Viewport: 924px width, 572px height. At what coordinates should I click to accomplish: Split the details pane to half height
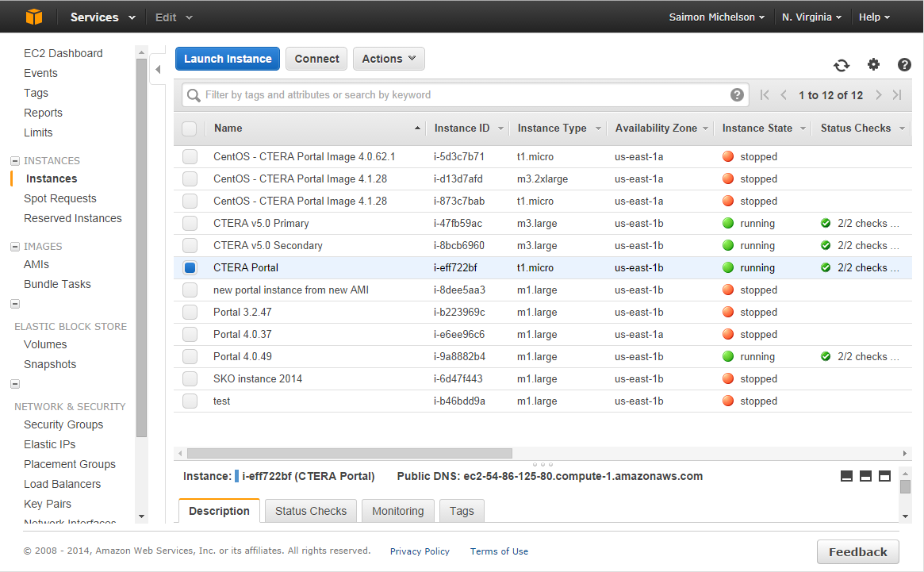coord(865,476)
